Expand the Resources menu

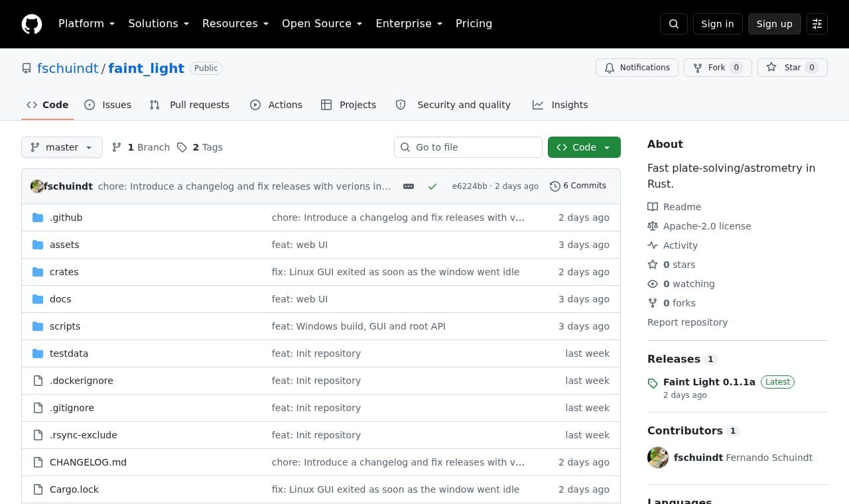pos(235,24)
